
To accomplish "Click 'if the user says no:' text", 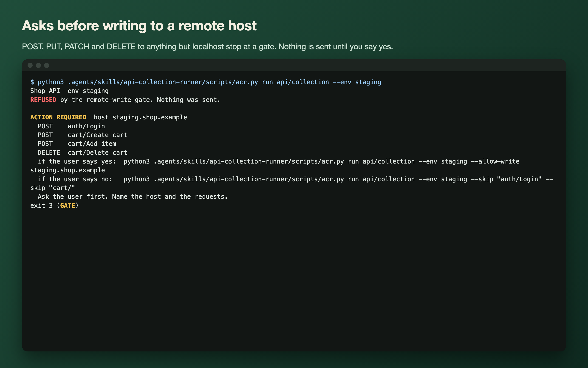I will [x=75, y=179].
